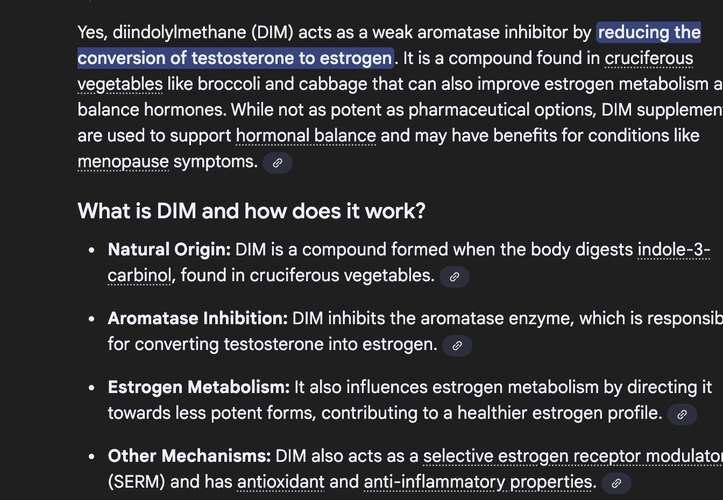Follow the cruciferous vegetables link
The width and height of the screenshot is (723, 500).
click(648, 59)
